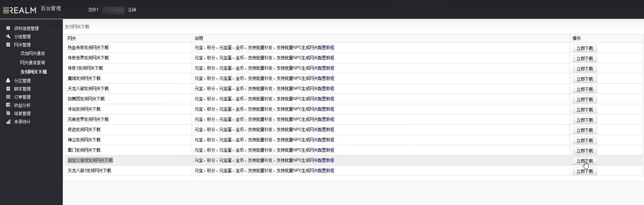Download the 天龙八部发货网关 (not 天龙八部3)
The image size is (644, 205).
tap(585, 89)
